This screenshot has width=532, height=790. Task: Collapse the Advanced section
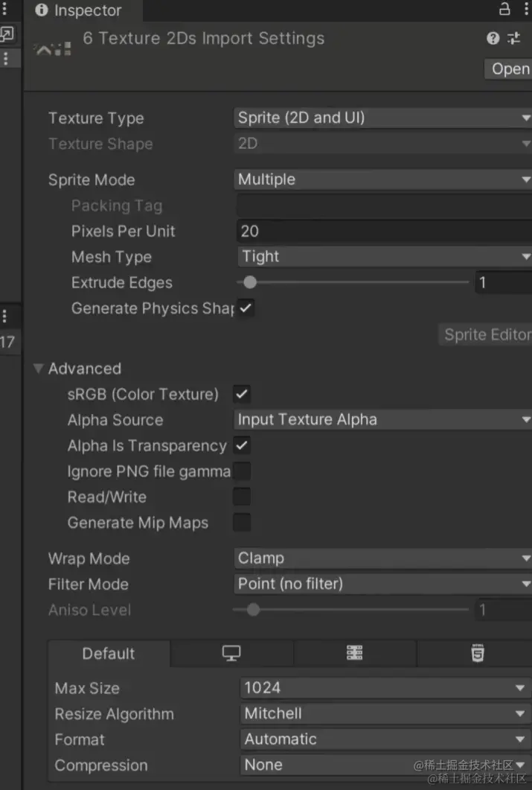coord(38,369)
